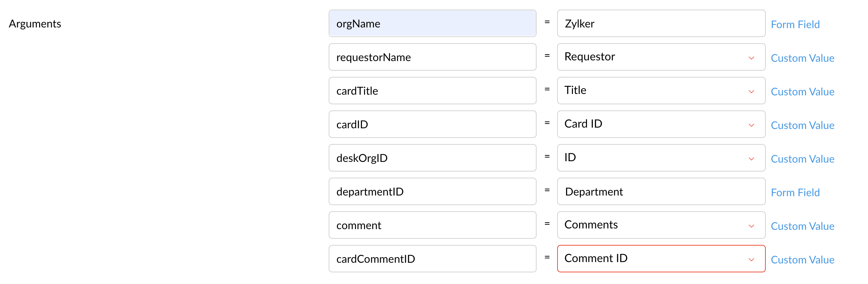Click the Department value field
868x284 pixels.
click(x=661, y=192)
